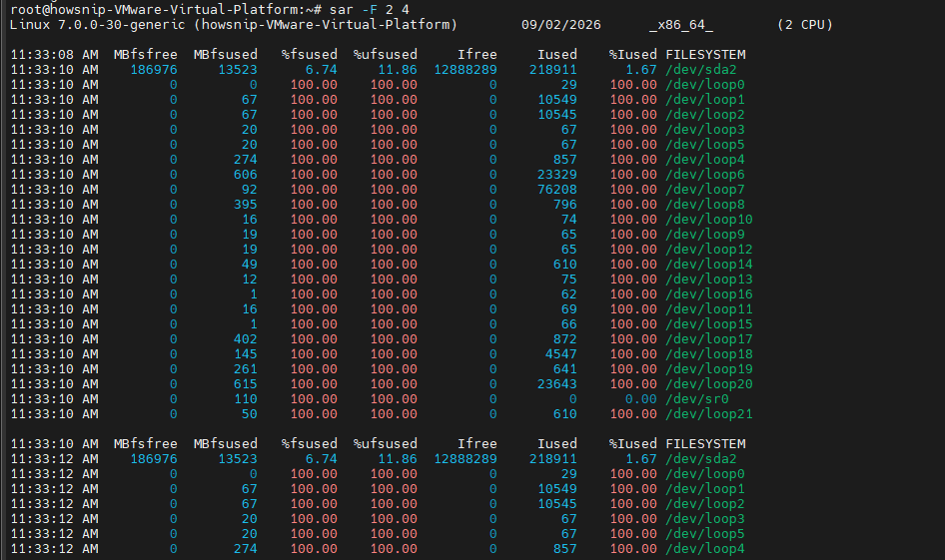This screenshot has height=560, width=945.
Task: Click '23329' in the /dev/loop6 row
Action: pos(556,175)
